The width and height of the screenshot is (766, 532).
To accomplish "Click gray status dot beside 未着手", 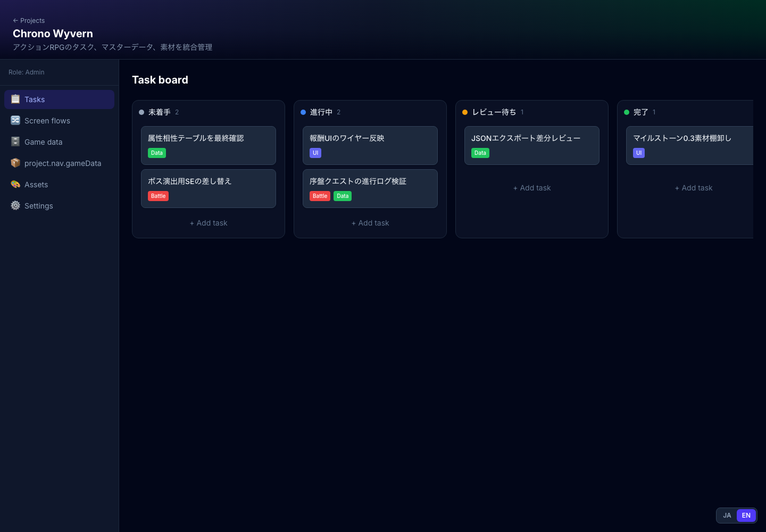I will [x=141, y=112].
